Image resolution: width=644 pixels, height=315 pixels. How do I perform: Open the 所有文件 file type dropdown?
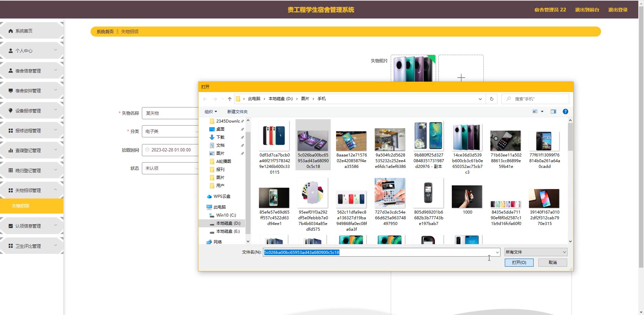pos(536,252)
